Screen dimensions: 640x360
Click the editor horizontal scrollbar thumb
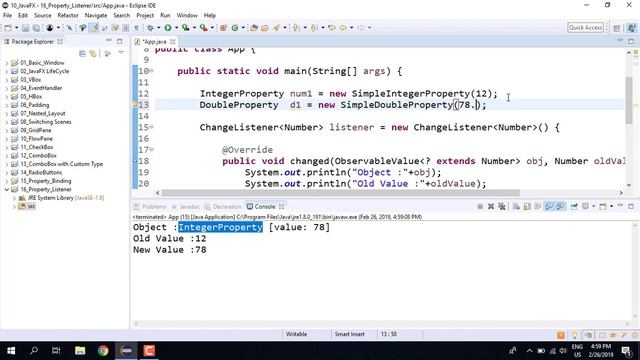point(341,193)
